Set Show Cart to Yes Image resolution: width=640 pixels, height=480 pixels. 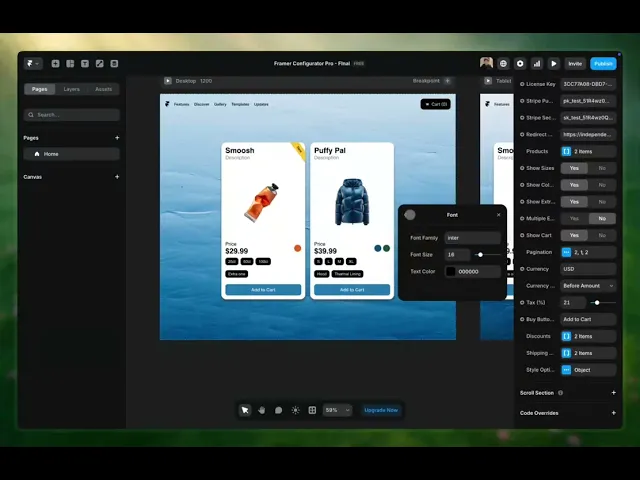(574, 235)
